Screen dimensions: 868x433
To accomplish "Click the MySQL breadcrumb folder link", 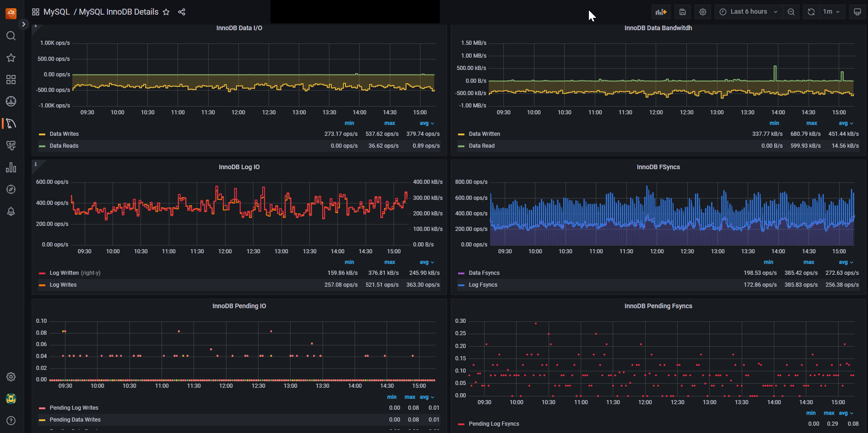I will tap(57, 12).
